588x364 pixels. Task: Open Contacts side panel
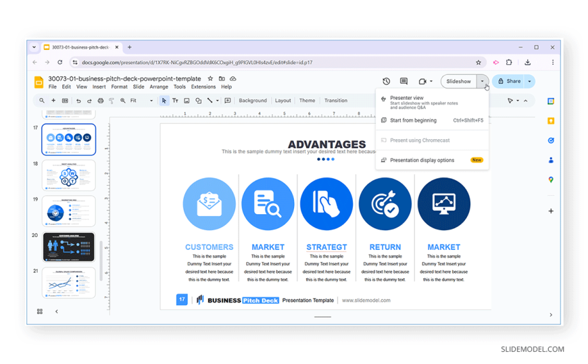coord(551,160)
